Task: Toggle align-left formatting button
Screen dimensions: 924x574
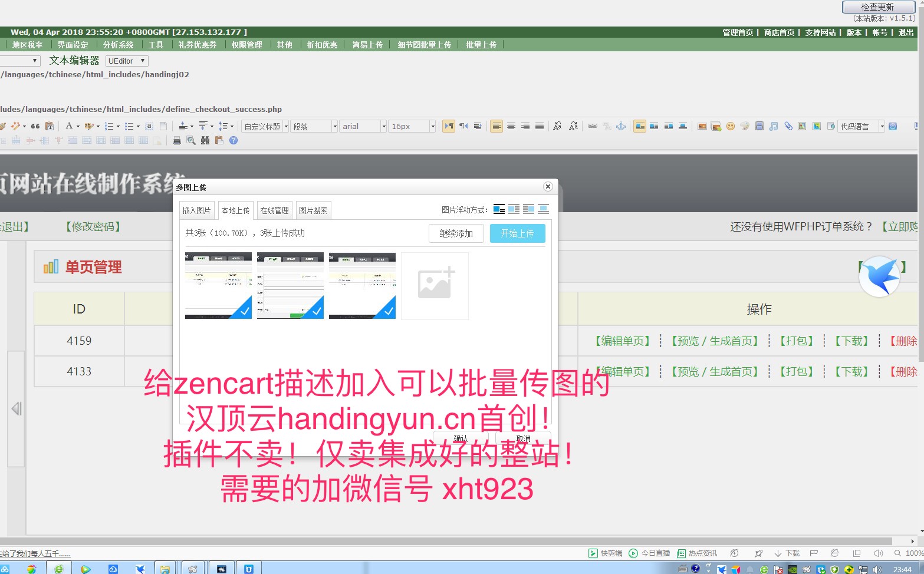Action: tap(496, 126)
